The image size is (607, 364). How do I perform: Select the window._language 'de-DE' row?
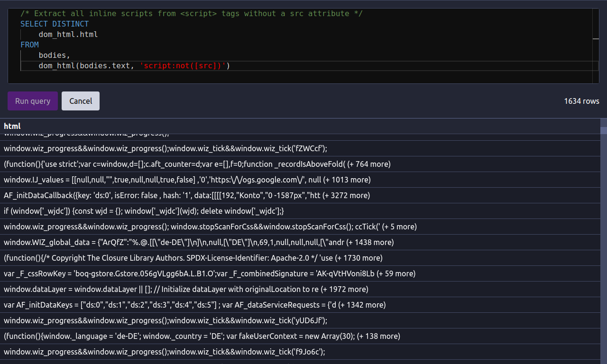pyautogui.click(x=202, y=336)
